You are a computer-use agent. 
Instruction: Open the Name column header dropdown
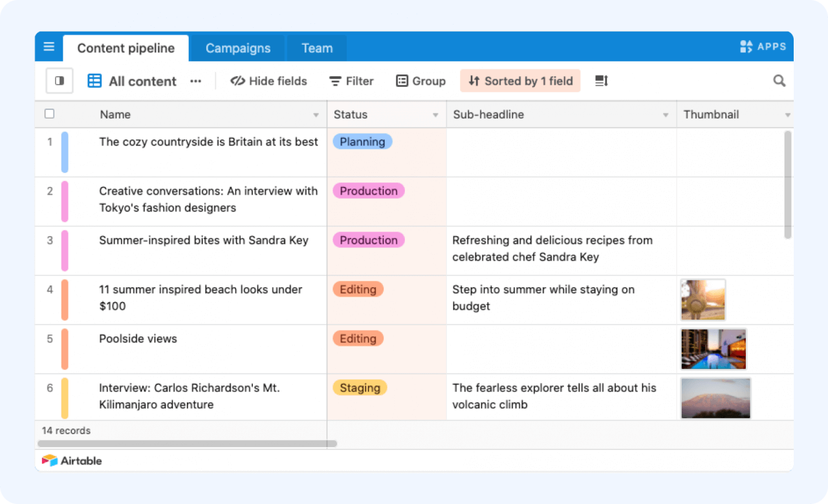click(x=316, y=115)
